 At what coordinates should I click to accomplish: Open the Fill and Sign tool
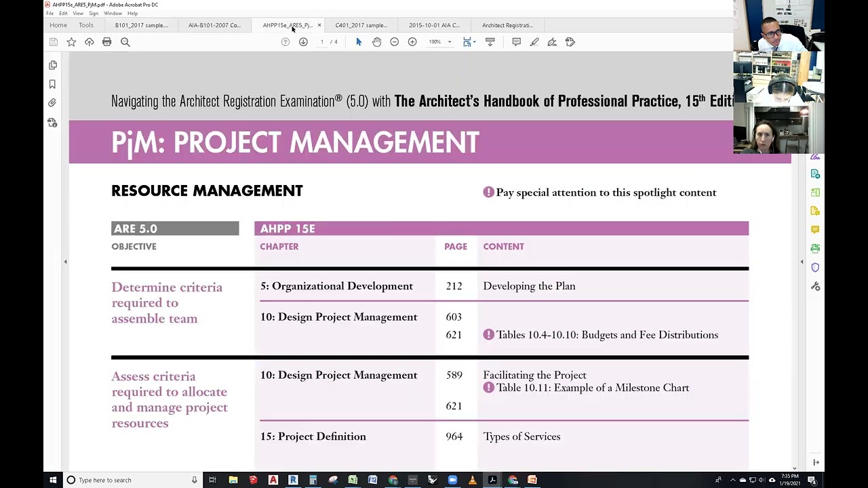[552, 42]
